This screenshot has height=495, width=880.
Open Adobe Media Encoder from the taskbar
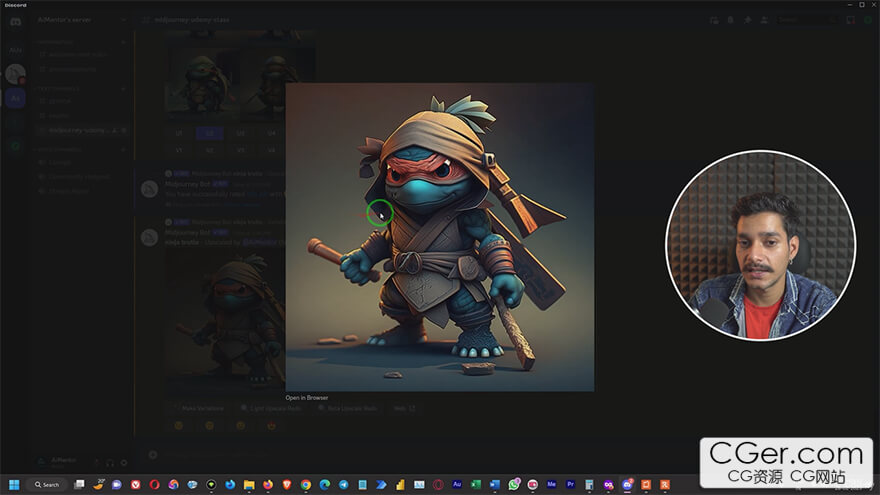(551, 484)
